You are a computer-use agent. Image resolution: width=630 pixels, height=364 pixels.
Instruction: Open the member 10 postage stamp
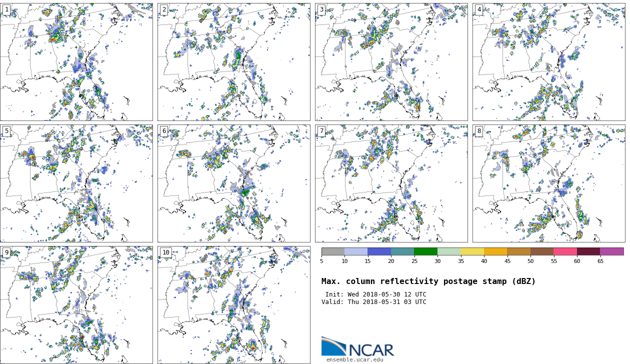[234, 304]
